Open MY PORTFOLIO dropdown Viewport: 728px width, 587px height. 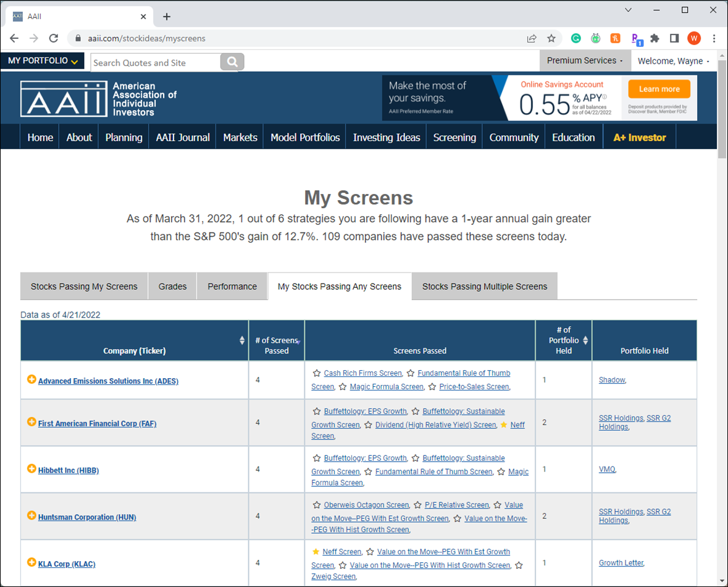coord(43,61)
